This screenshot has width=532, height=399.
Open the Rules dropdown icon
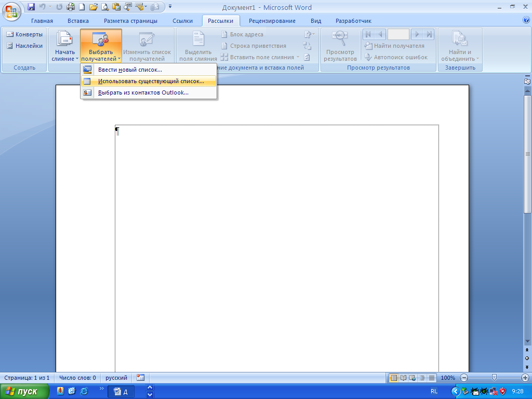pos(310,34)
